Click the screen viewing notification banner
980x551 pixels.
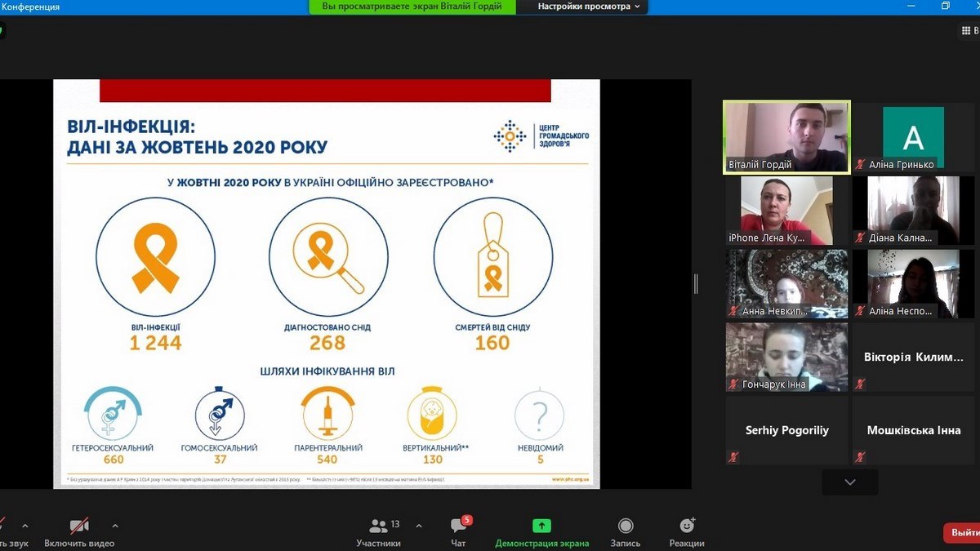(412, 7)
